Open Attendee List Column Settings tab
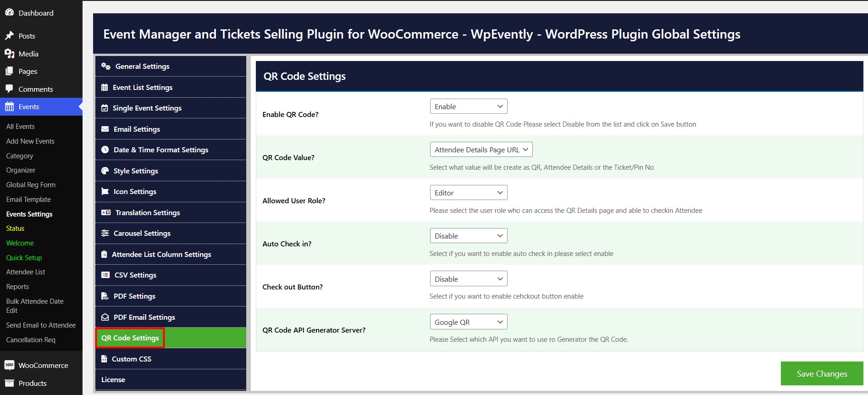 coord(171,254)
